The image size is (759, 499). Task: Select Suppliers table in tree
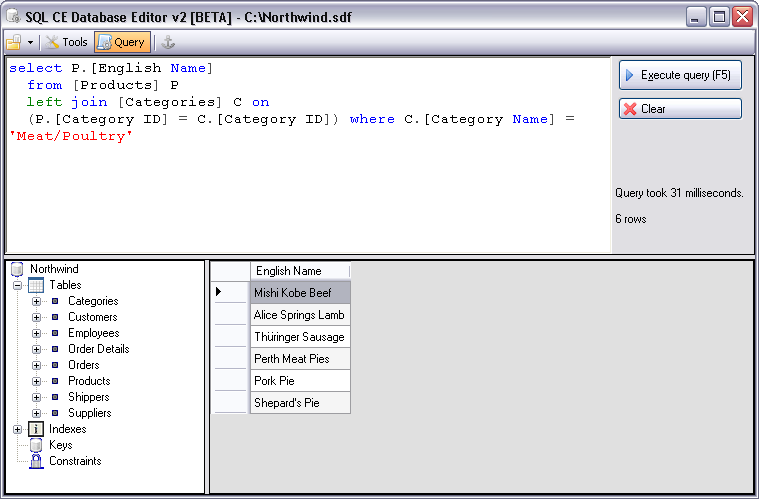click(x=90, y=412)
